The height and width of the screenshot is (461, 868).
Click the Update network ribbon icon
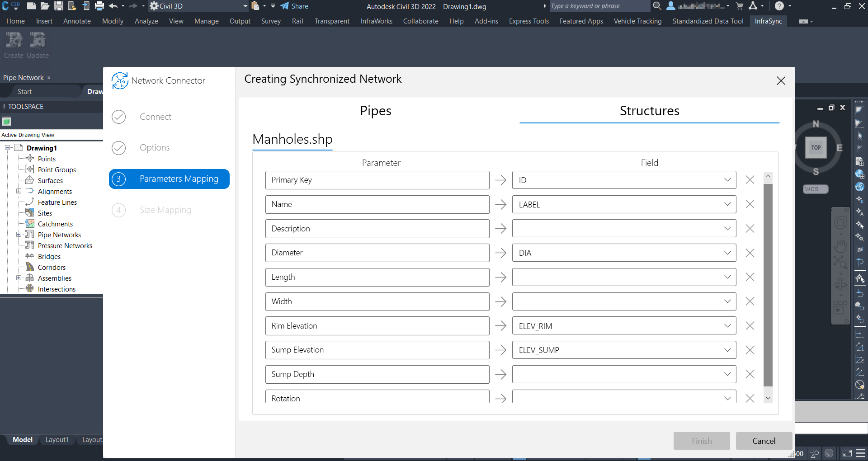tap(38, 41)
